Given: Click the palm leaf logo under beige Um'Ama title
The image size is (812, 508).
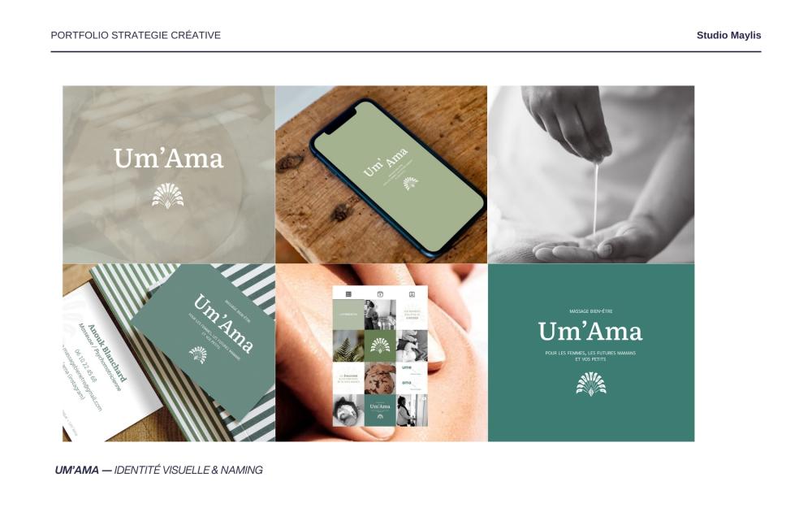Looking at the screenshot, I should (x=168, y=195).
